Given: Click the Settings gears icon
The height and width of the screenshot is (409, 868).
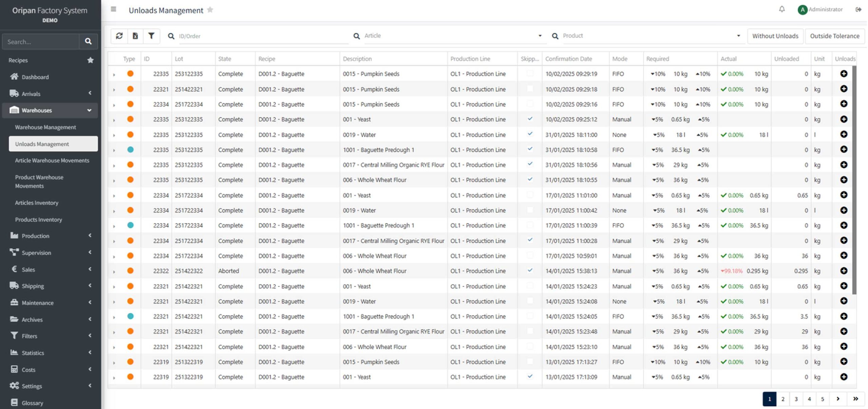Looking at the screenshot, I should click(x=14, y=386).
